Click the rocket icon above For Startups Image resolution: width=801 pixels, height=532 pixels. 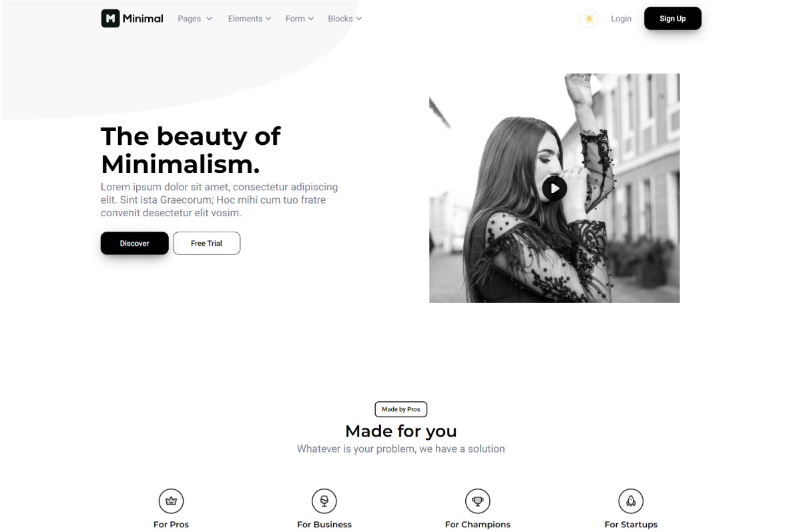click(631, 501)
